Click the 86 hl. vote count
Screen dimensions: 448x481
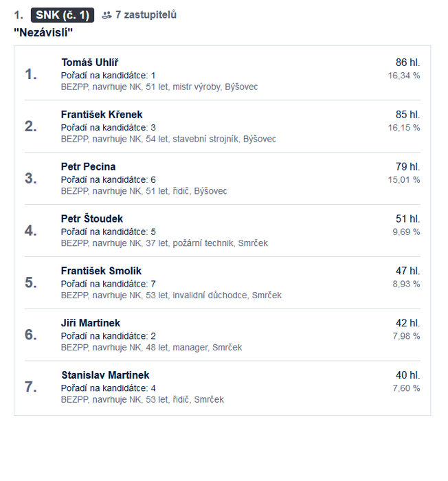click(x=407, y=63)
